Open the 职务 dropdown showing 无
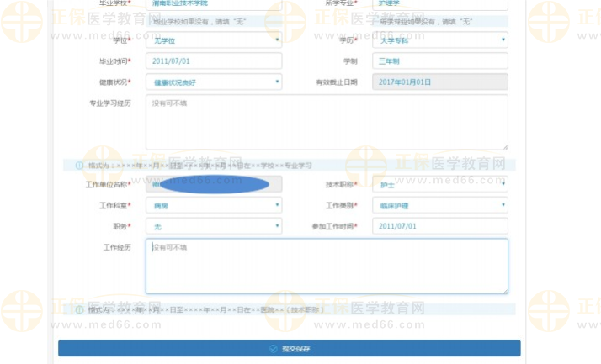The width and height of the screenshot is (601, 364). coord(214,226)
